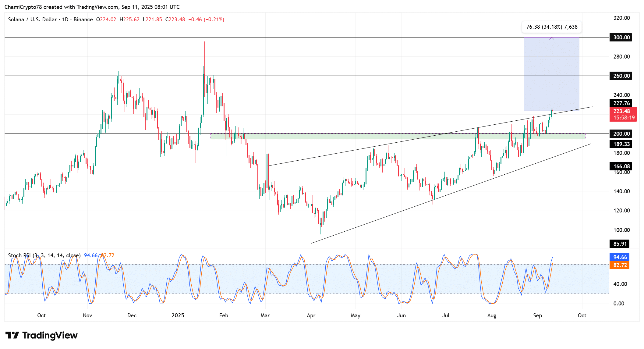The image size is (644, 349).
Task: Click the 300.00 price level label
Action: coord(621,37)
